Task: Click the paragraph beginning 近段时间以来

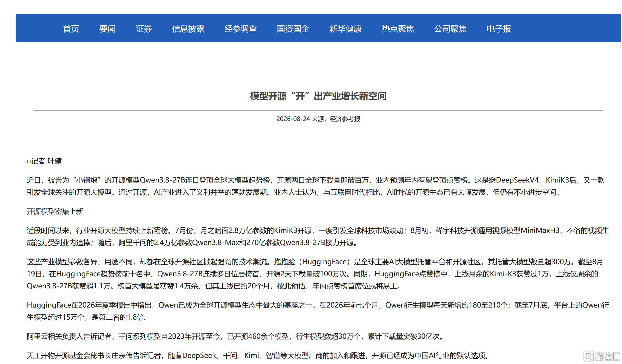Action: (318, 236)
